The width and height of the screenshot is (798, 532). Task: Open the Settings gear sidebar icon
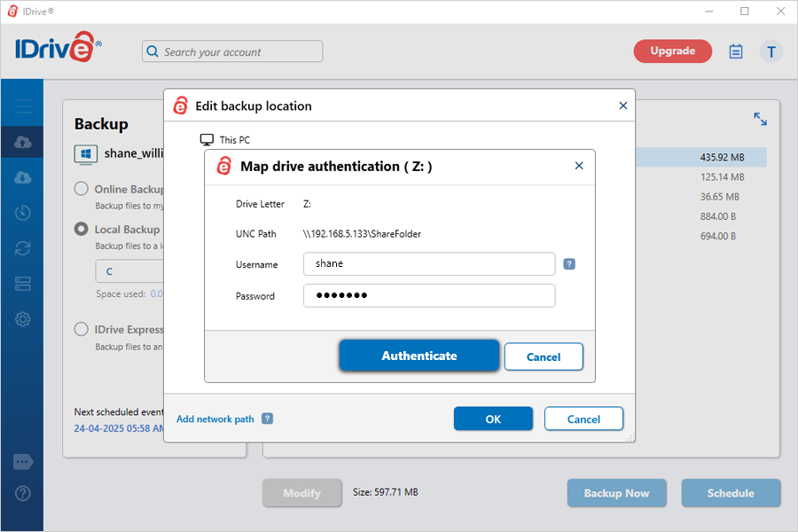coord(24,319)
